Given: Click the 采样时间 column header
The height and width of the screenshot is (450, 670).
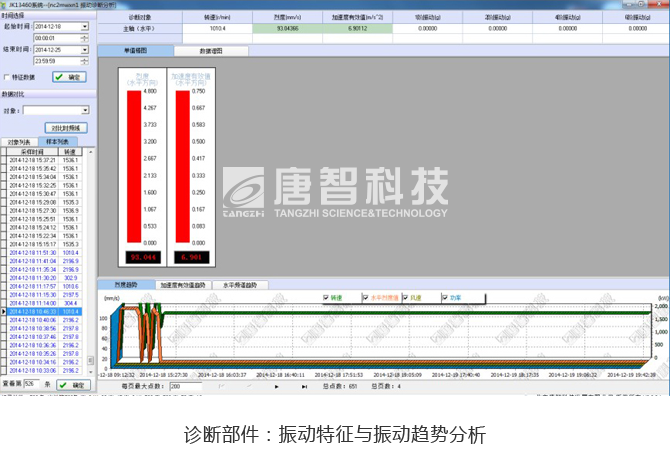Looking at the screenshot, I should (x=32, y=152).
